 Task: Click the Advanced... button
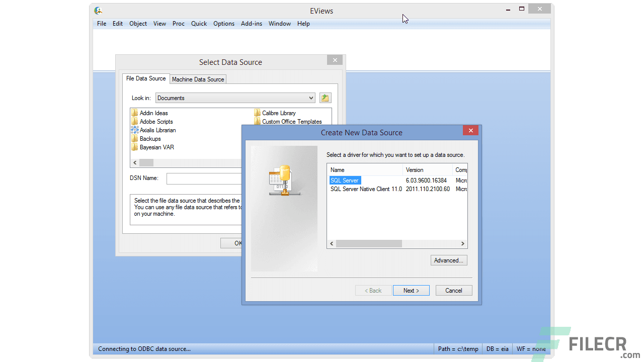point(449,260)
